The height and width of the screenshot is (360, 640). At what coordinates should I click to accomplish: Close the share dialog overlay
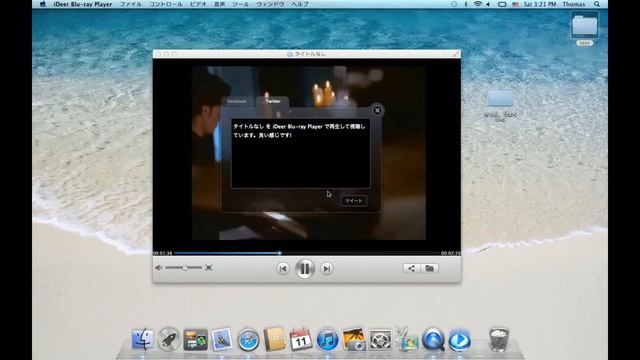click(x=377, y=110)
